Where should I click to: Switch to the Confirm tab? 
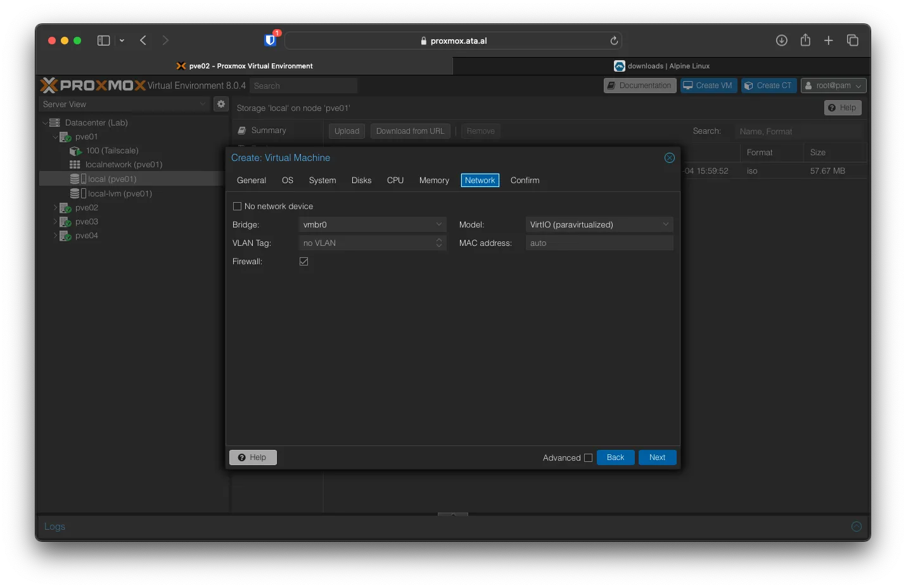(525, 181)
